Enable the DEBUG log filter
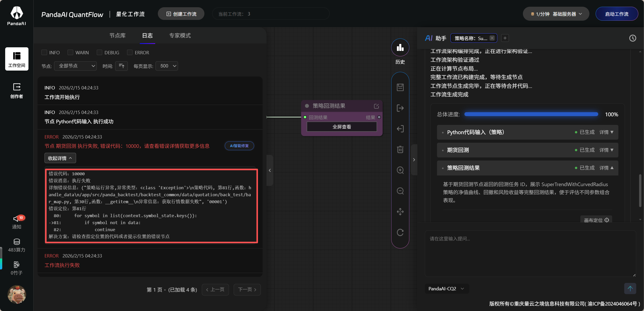Screen dimensions: 644x311 click(x=99, y=52)
